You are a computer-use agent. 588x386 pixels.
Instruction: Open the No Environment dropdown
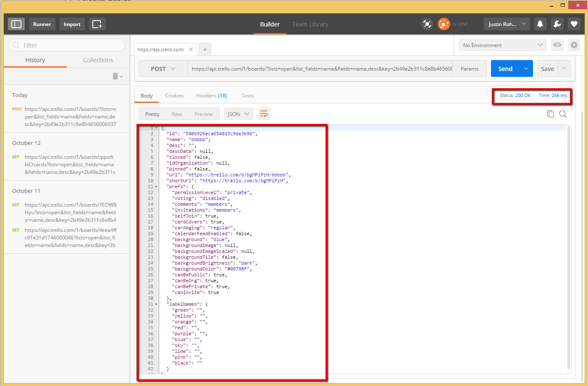(x=502, y=45)
